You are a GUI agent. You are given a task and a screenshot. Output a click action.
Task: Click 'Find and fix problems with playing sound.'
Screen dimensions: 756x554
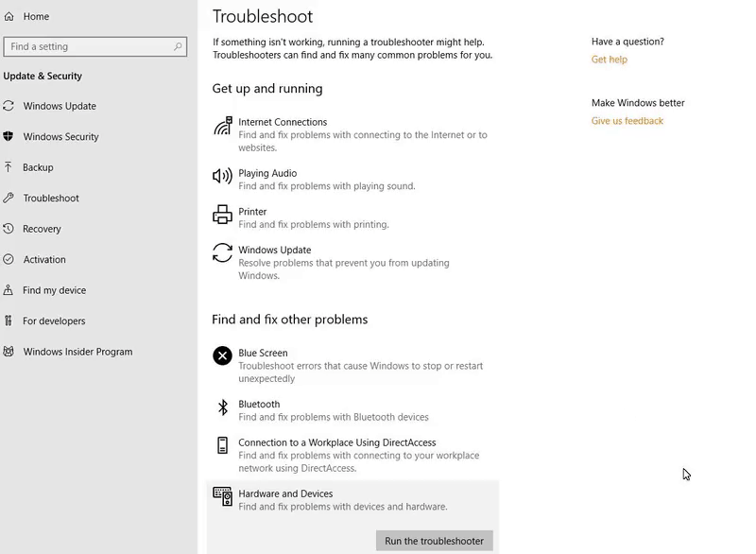pos(326,186)
